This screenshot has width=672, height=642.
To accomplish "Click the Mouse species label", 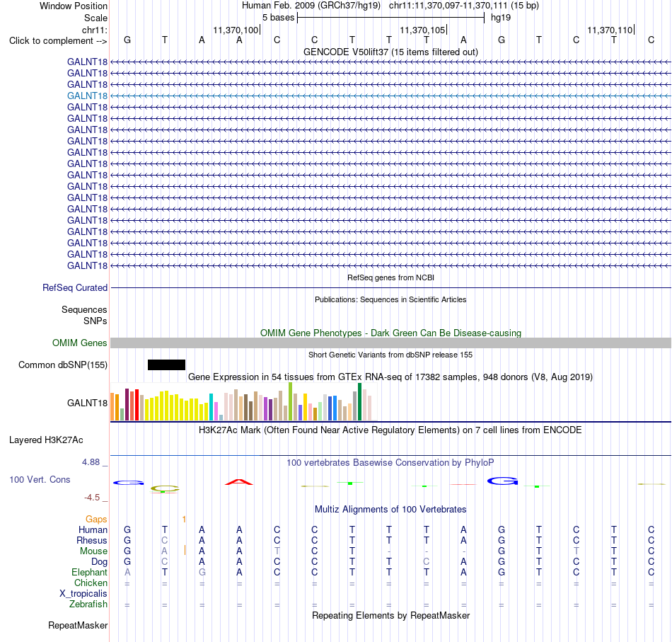I will [93, 551].
